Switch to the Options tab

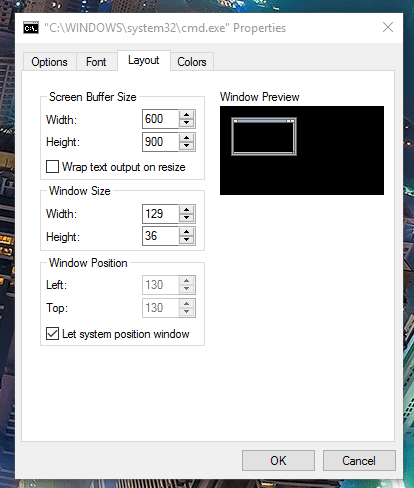pos(49,62)
